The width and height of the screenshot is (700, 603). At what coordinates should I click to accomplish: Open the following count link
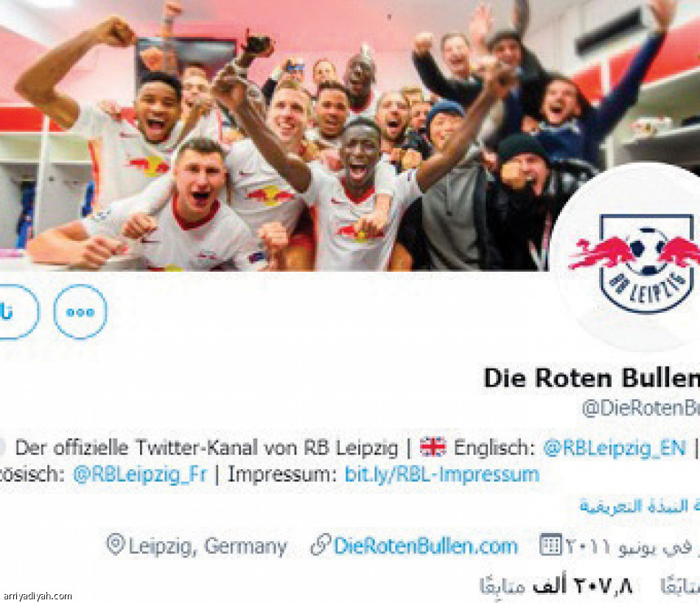(x=680, y=587)
